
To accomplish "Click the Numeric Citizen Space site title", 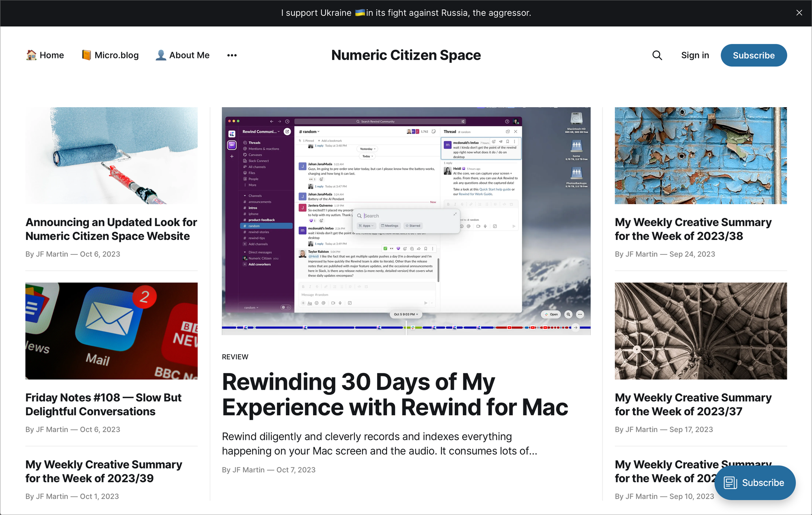I will (406, 55).
